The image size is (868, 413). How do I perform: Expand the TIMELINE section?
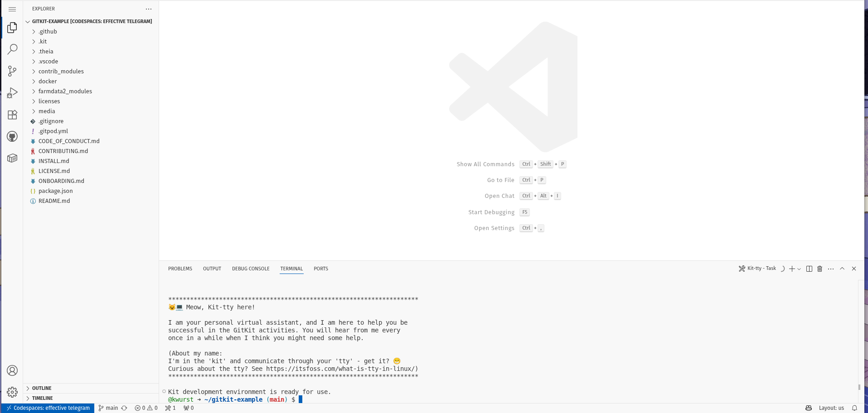click(42, 398)
